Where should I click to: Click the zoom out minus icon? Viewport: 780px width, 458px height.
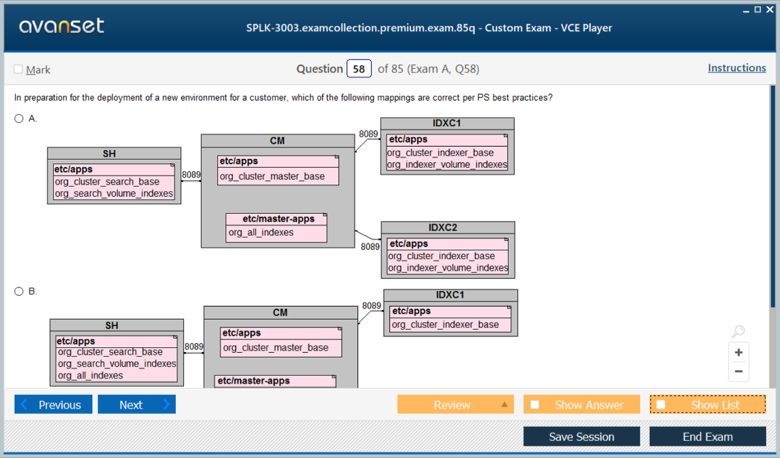click(x=739, y=372)
